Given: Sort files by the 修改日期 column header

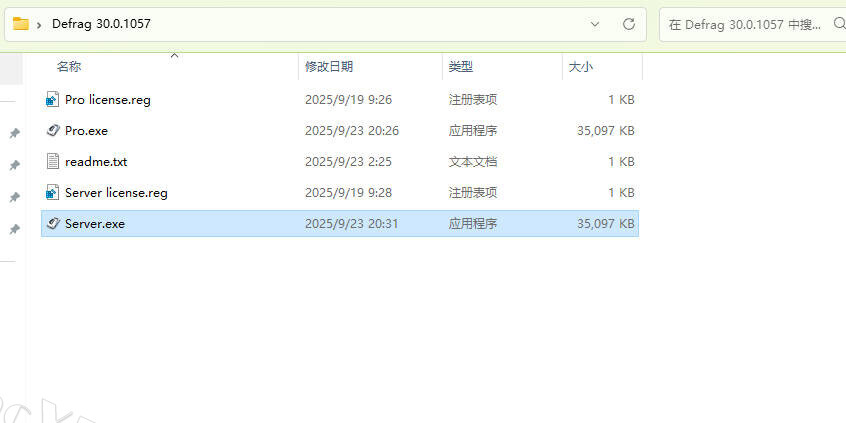Looking at the screenshot, I should tap(328, 67).
